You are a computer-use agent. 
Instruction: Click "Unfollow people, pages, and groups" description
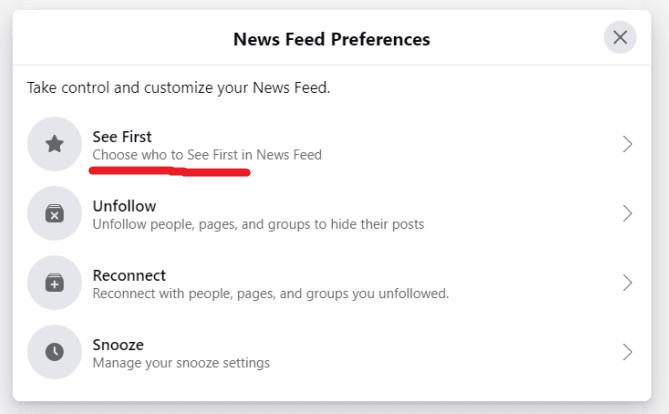(x=258, y=224)
